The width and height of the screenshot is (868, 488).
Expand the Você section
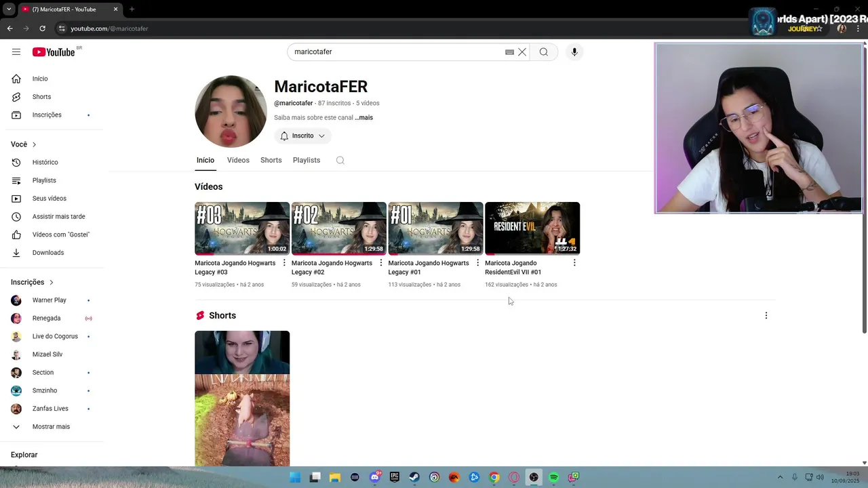(x=24, y=144)
